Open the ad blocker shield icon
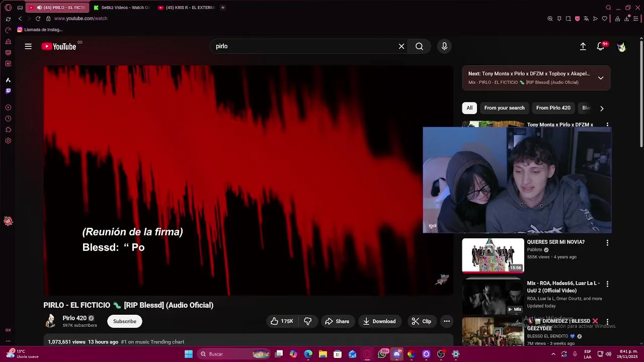The width and height of the screenshot is (644, 362). pyautogui.click(x=577, y=19)
